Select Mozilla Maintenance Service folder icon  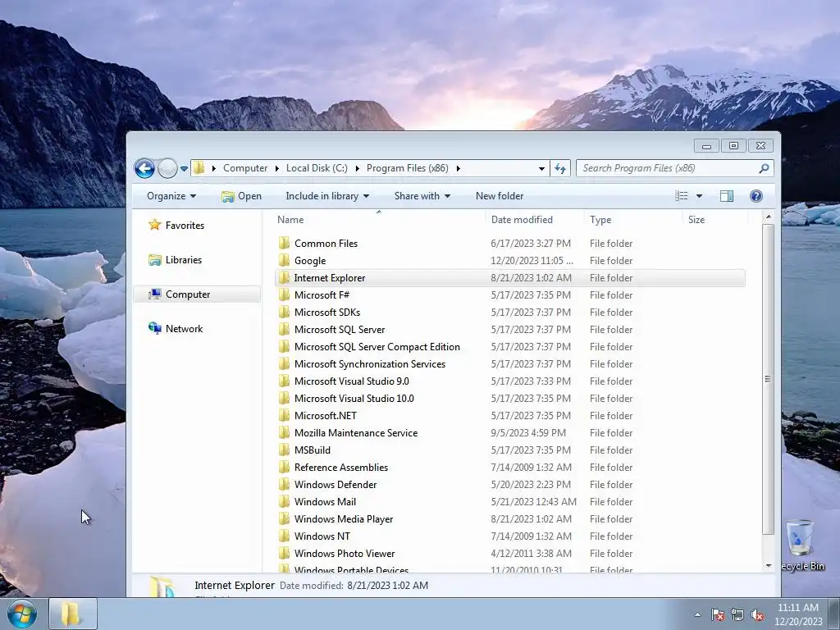(x=284, y=433)
